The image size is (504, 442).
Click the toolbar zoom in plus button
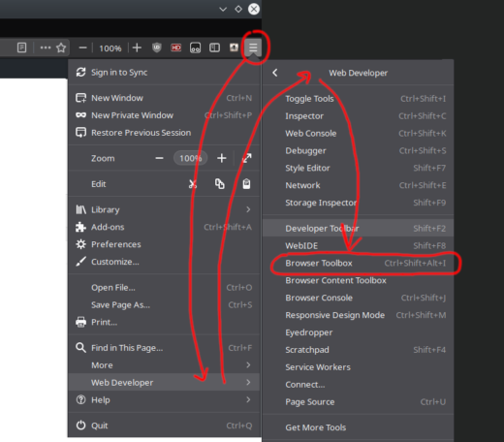click(x=137, y=47)
